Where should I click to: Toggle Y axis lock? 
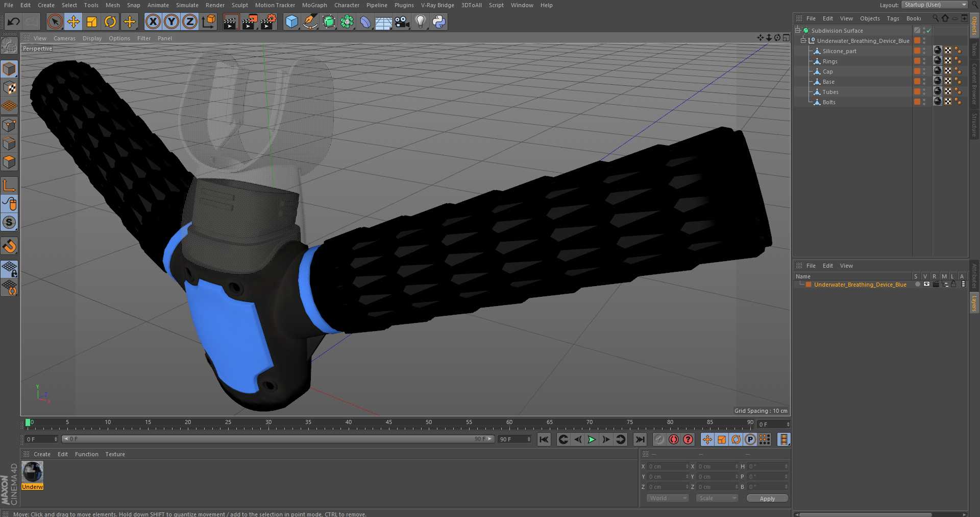pyautogui.click(x=171, y=21)
